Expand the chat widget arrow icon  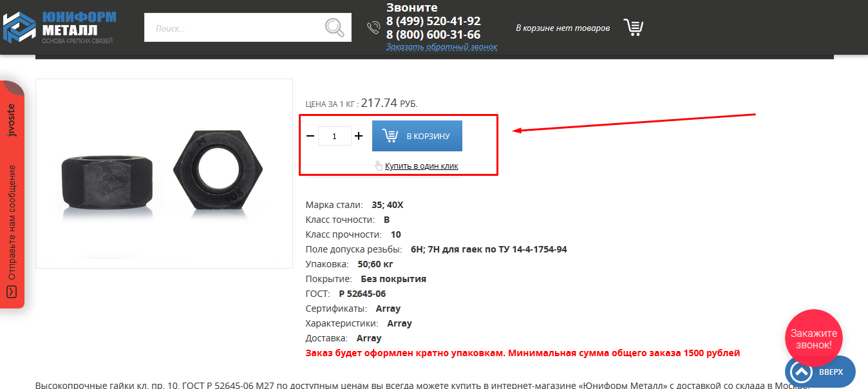(x=12, y=292)
